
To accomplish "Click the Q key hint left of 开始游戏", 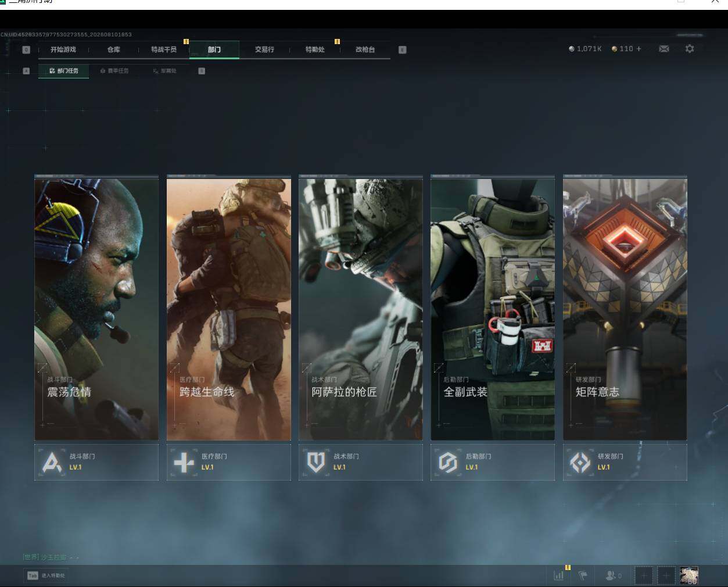I will pos(26,50).
